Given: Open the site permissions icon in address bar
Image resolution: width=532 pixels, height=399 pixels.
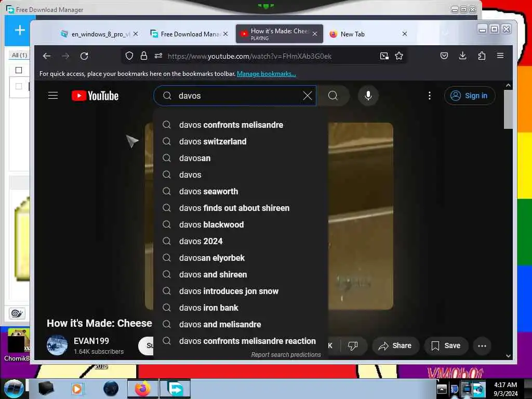Looking at the screenshot, I should pos(158,56).
